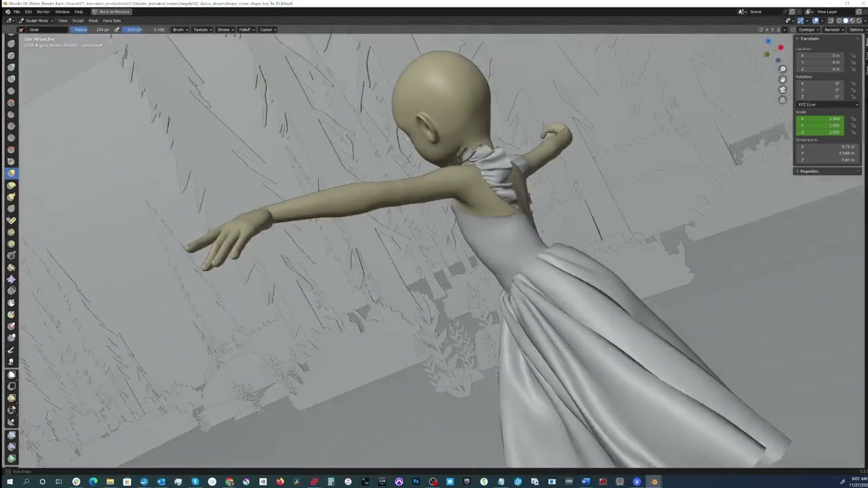The height and width of the screenshot is (488, 868).
Task: Click the Scale X value field
Action: click(821, 119)
